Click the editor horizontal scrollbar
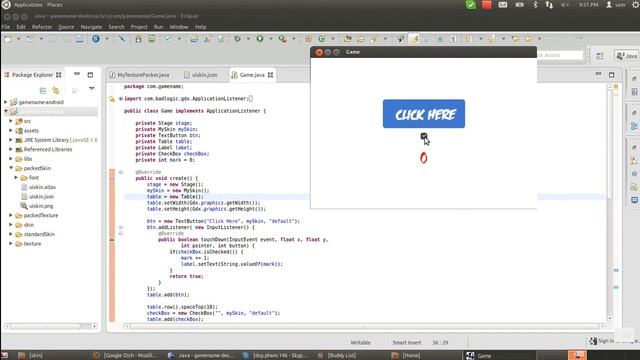The image size is (640, 360). coord(363,326)
